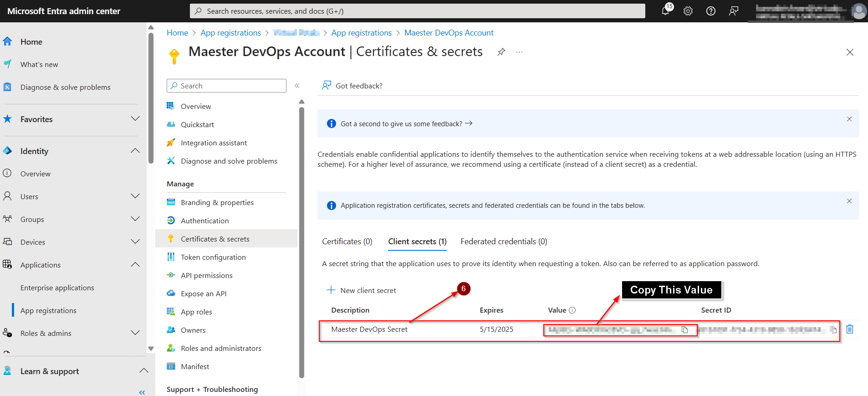Copy the Secret ID to clipboard
The width and height of the screenshot is (868, 396).
pyautogui.click(x=833, y=330)
